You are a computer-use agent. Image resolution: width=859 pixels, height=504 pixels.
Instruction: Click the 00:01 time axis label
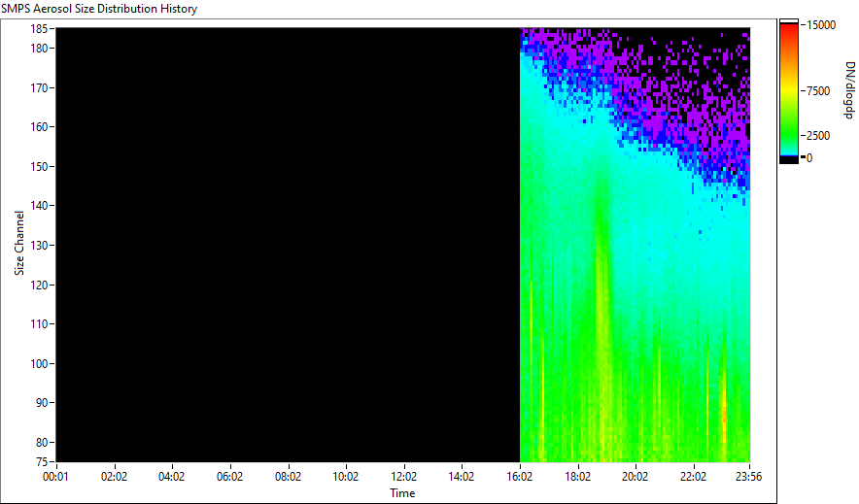point(56,477)
